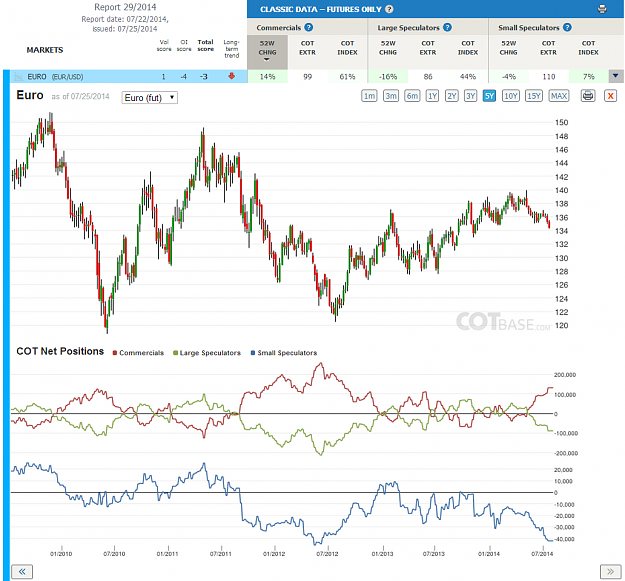
Task: Click the red long-term trend arrow
Action: (232, 76)
